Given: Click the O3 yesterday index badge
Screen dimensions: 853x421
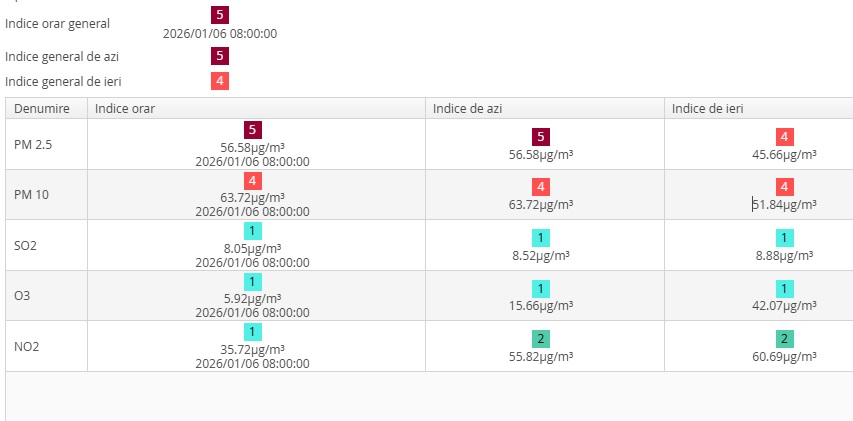Looking at the screenshot, I should click(785, 288).
